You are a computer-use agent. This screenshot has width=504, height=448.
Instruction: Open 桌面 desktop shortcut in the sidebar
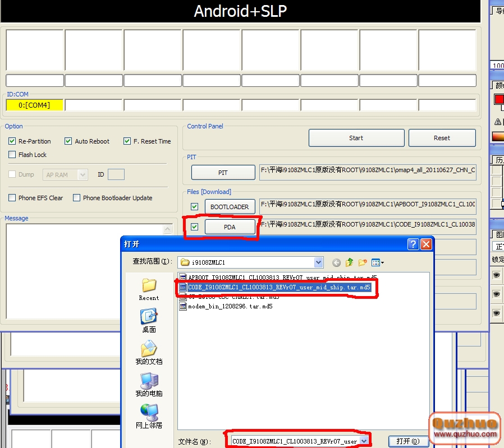(x=149, y=321)
